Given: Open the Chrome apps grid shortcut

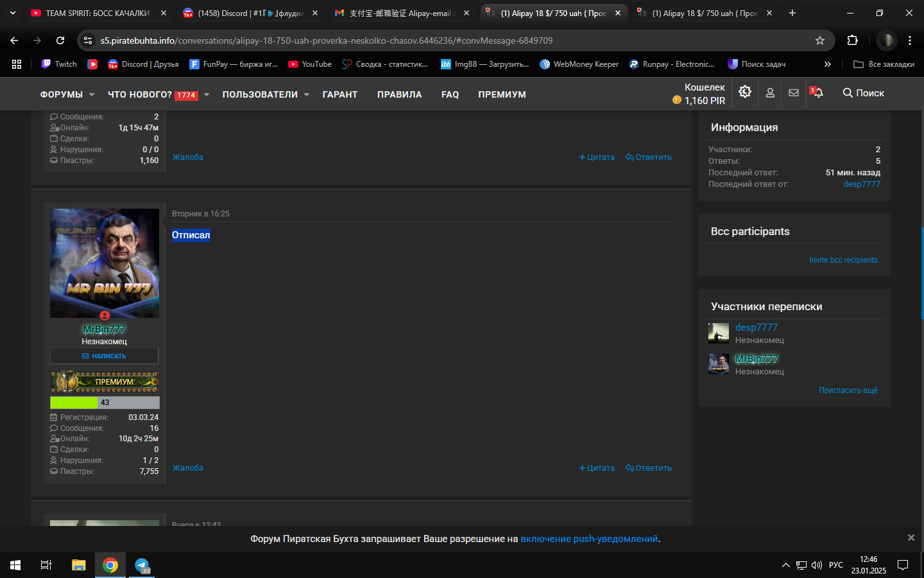Looking at the screenshot, I should 17,64.
